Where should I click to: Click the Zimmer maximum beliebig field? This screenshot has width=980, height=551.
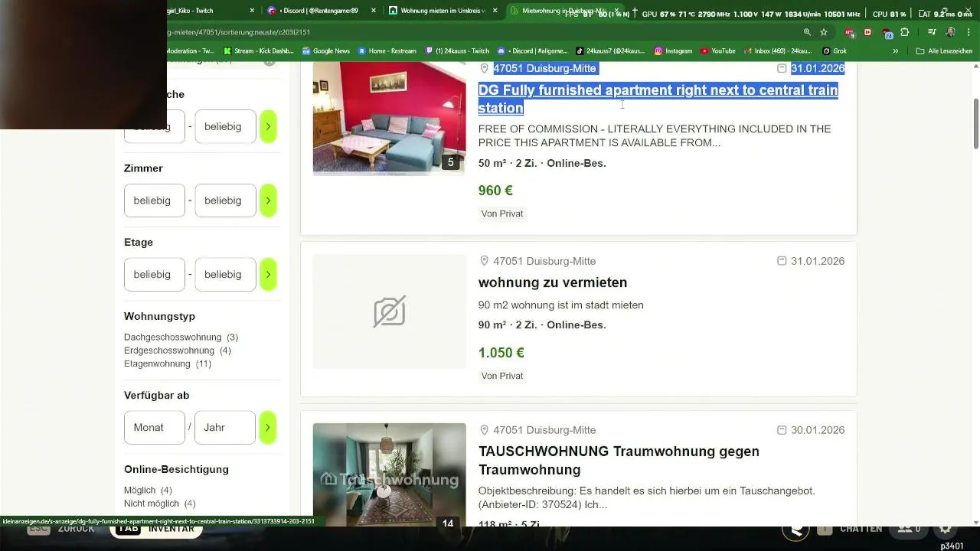point(225,201)
